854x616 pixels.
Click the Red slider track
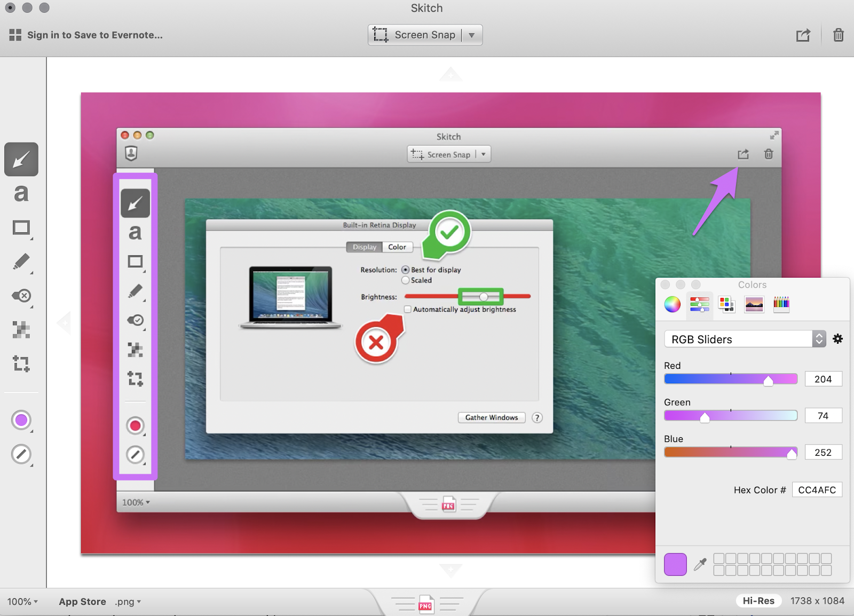pyautogui.click(x=731, y=379)
